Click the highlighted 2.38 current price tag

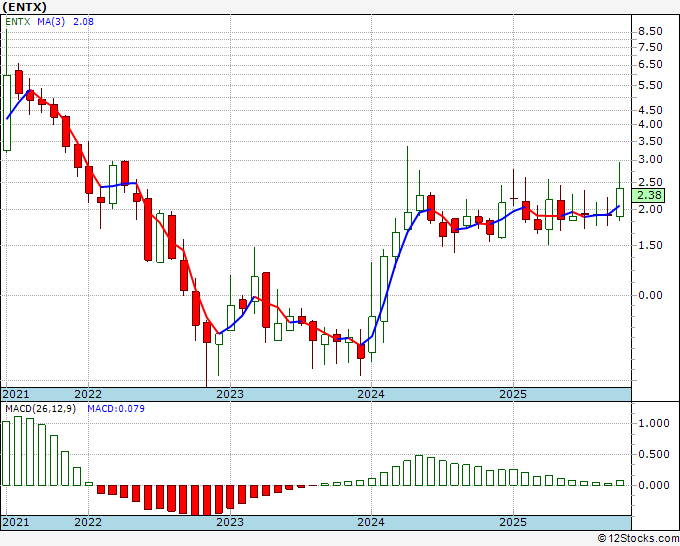(x=650, y=196)
